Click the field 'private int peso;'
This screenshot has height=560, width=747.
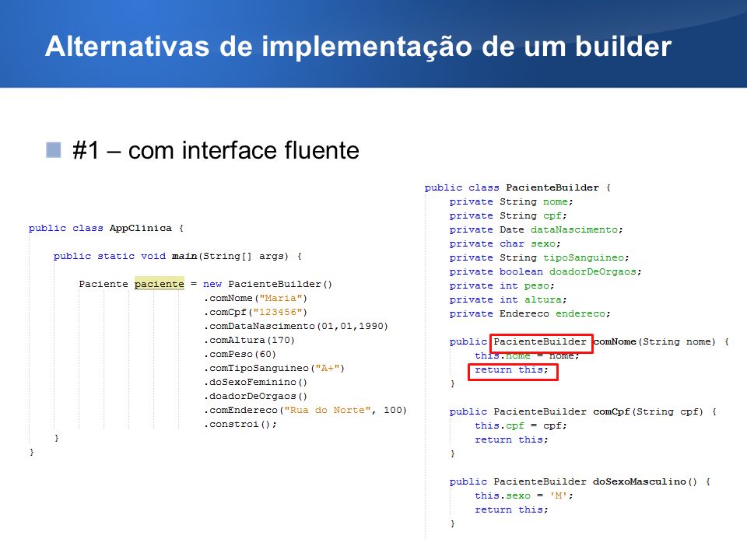[x=502, y=285]
